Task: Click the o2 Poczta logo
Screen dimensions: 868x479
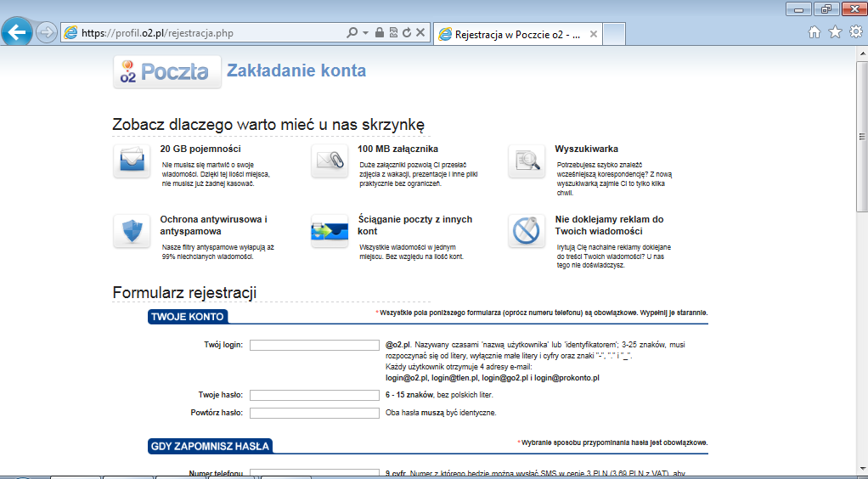Action: pyautogui.click(x=167, y=72)
